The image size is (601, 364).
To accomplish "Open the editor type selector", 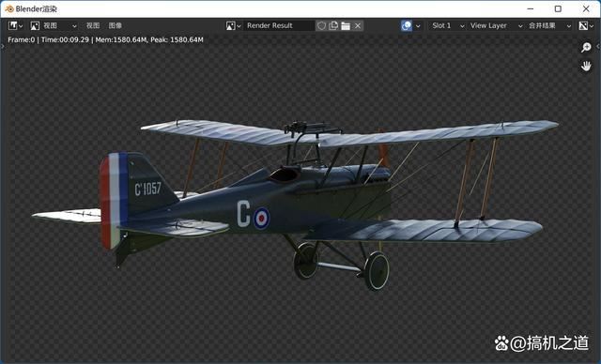I will 15,25.
